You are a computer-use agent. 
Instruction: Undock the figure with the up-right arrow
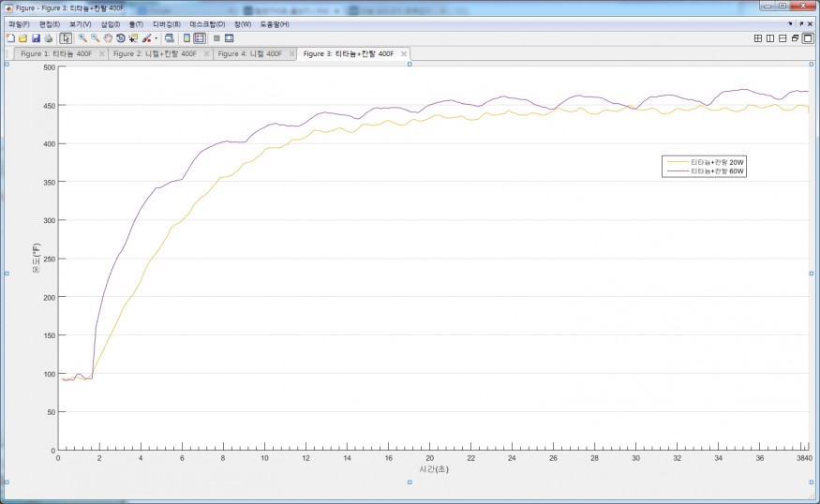pyautogui.click(x=801, y=23)
